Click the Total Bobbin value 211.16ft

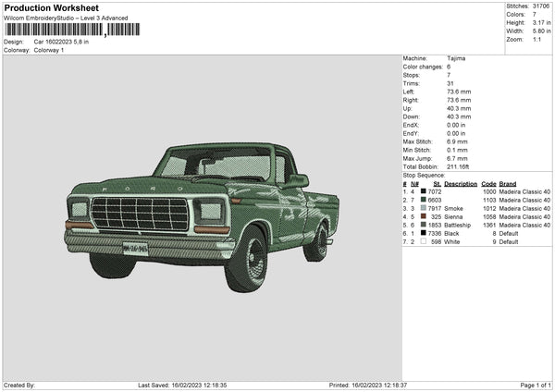(460, 166)
